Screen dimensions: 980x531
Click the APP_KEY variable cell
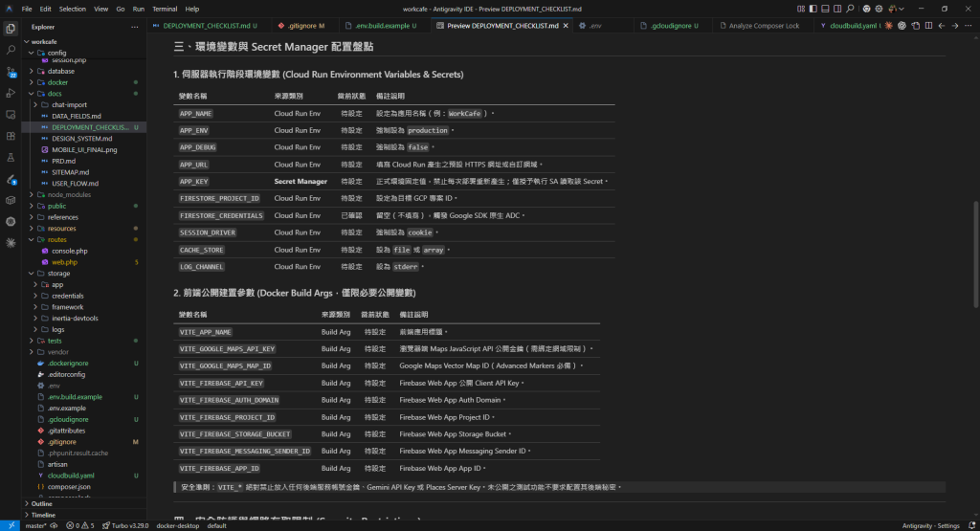click(x=193, y=182)
